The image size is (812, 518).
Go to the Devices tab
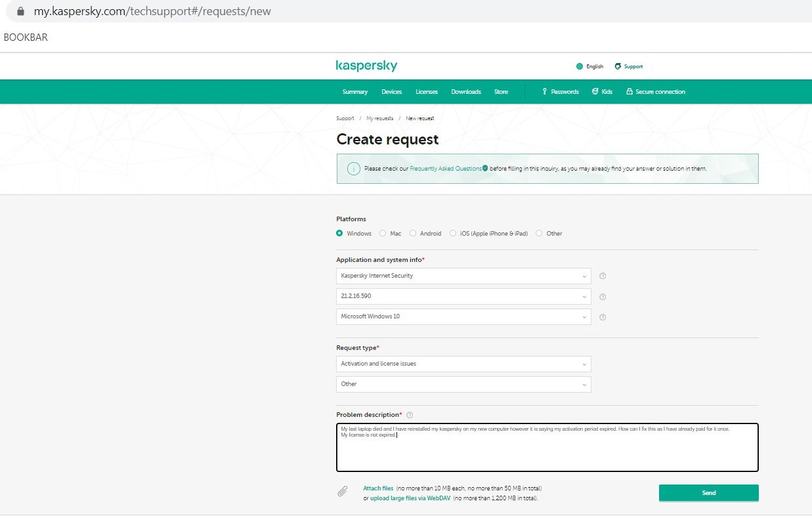pos(392,92)
